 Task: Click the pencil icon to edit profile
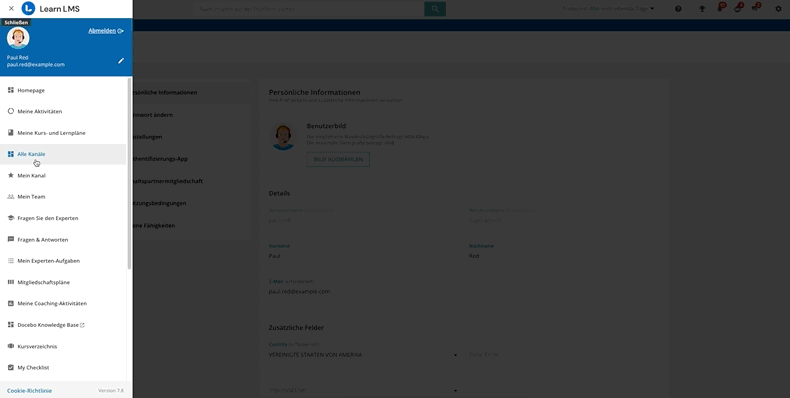coord(121,61)
